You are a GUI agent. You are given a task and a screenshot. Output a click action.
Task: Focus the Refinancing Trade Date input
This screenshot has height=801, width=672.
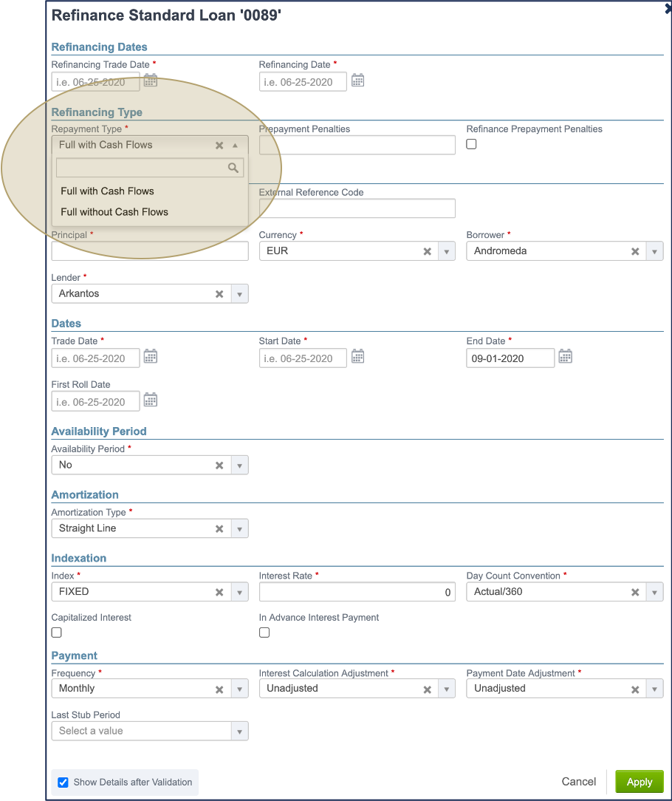coord(95,82)
